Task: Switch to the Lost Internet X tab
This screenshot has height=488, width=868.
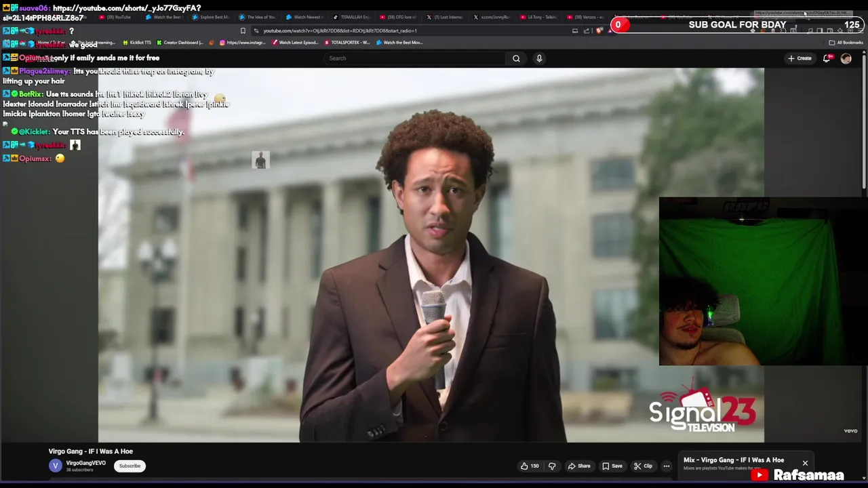Action: tap(445, 17)
